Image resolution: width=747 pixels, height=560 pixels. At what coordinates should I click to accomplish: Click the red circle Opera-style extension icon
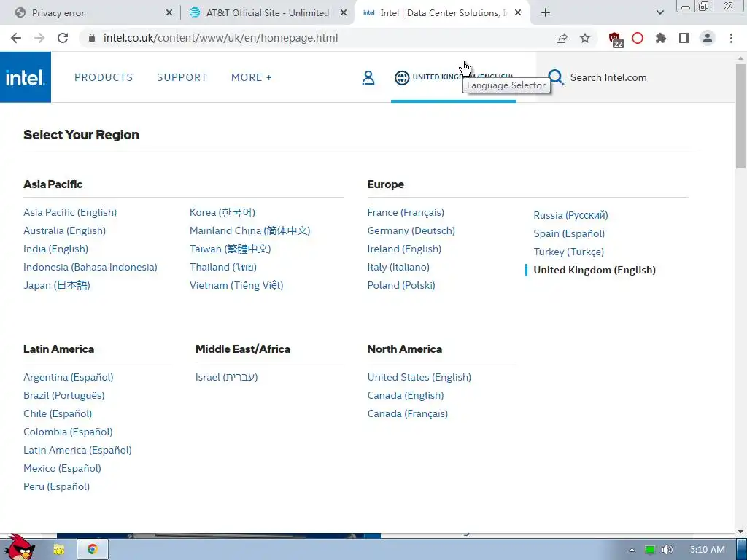click(x=638, y=38)
